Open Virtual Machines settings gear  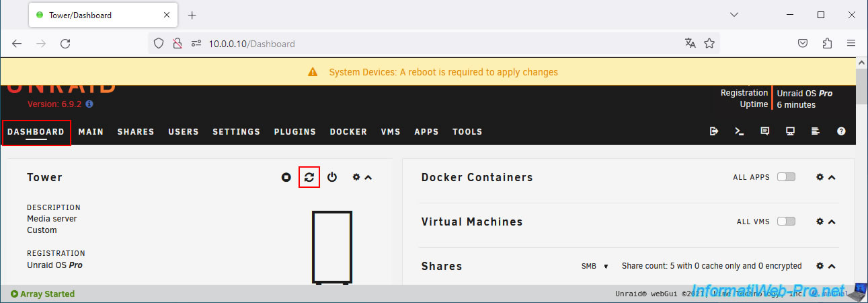pos(820,222)
